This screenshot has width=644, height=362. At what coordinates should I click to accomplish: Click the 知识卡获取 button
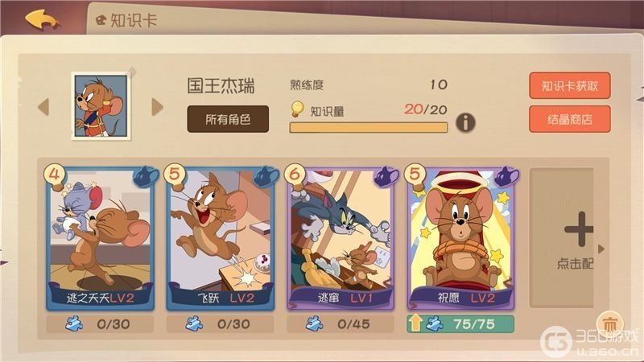pos(570,85)
